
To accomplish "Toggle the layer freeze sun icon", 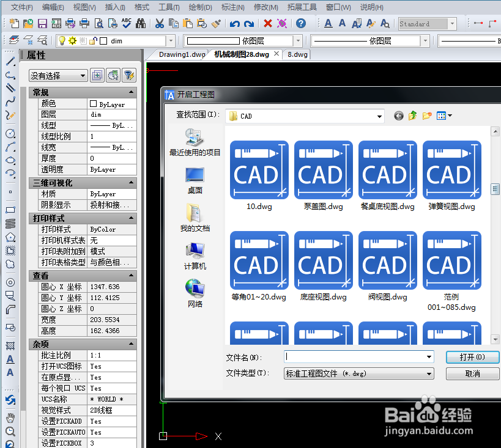I will tap(73, 40).
